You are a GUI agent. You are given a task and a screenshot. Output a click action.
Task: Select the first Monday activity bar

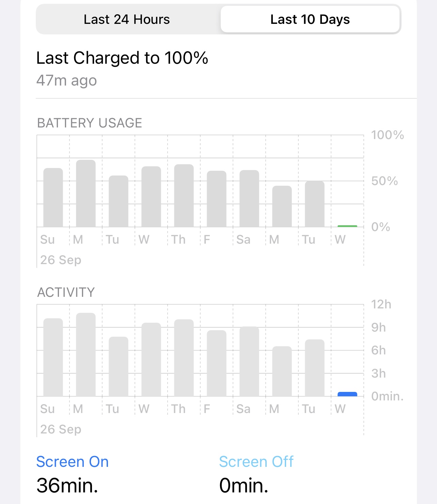86,354
